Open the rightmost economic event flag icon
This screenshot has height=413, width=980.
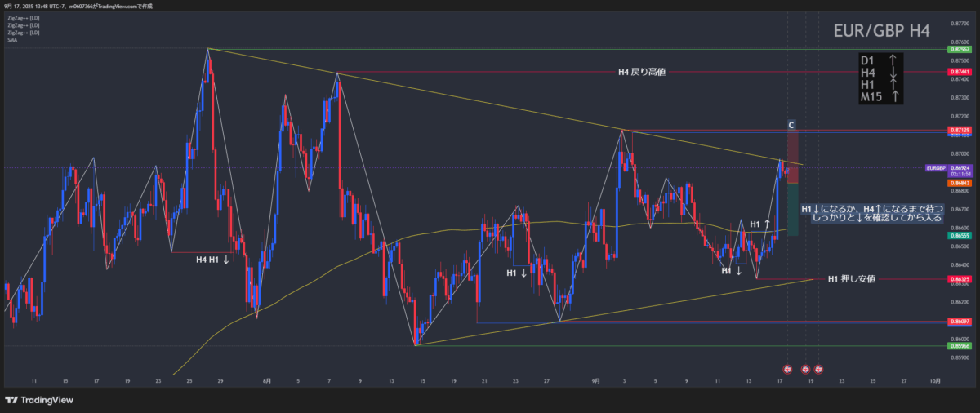pyautogui.click(x=819, y=370)
